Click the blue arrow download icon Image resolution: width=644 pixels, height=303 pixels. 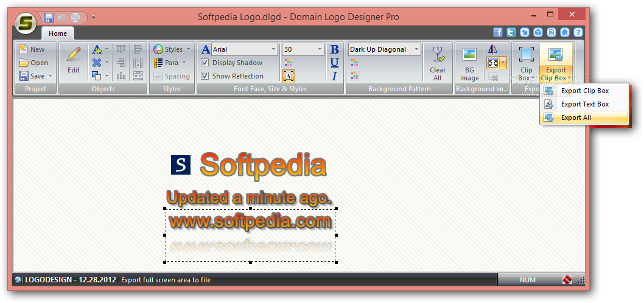(x=525, y=32)
